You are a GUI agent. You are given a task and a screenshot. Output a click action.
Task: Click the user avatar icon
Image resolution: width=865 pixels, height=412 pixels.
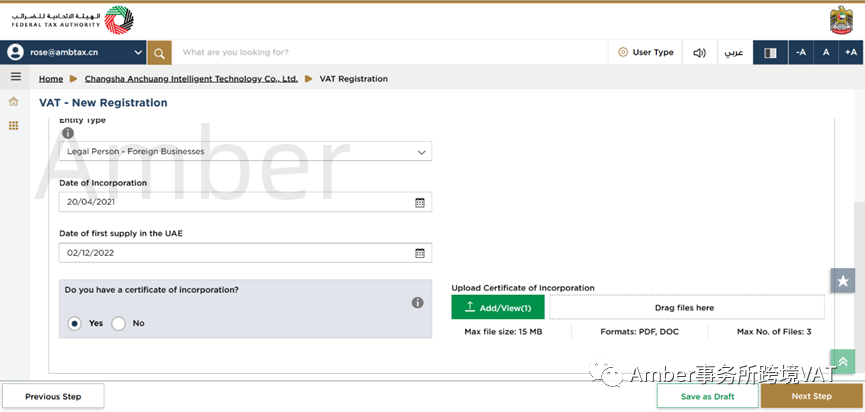(15, 52)
